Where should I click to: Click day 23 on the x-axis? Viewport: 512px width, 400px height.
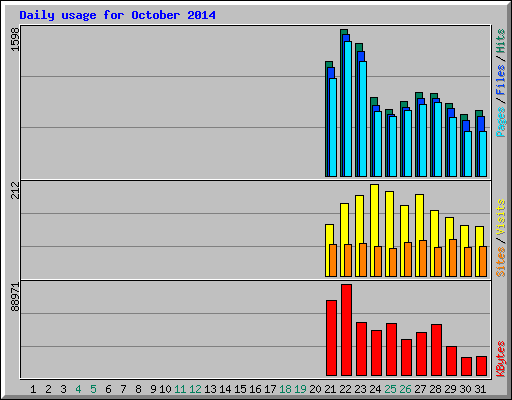click(x=360, y=389)
